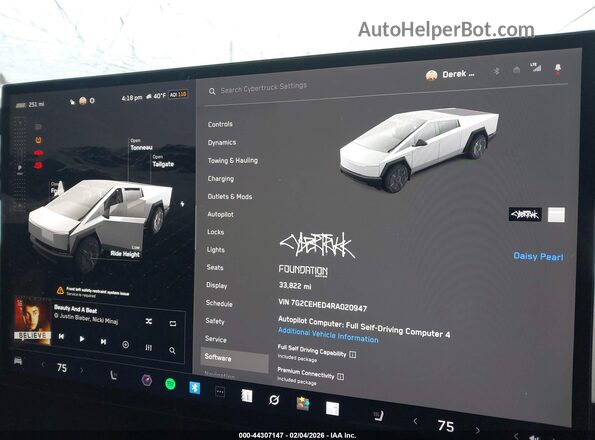595x440 pixels.
Task: Tap the garage HomeLink icon in the header
Action: click(x=516, y=70)
